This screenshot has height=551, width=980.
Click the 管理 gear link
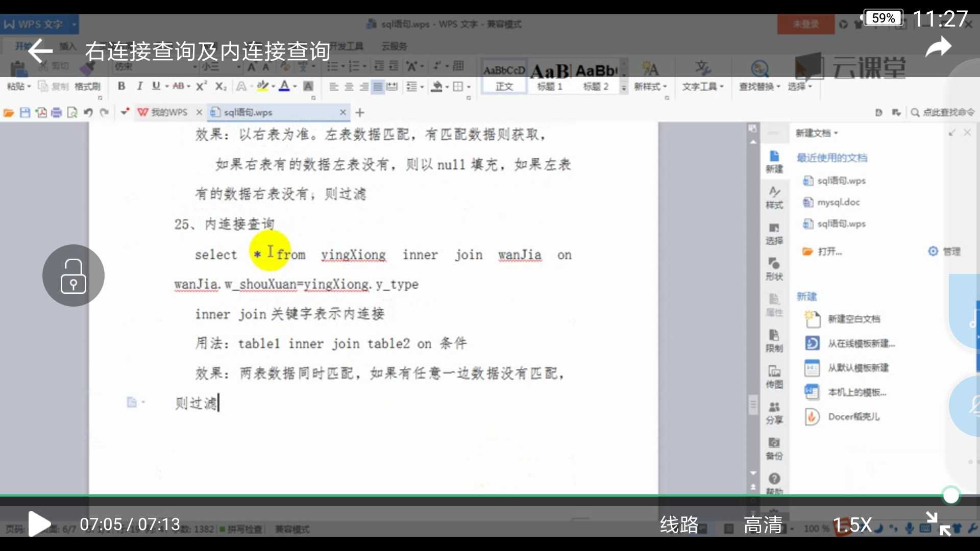click(x=944, y=251)
